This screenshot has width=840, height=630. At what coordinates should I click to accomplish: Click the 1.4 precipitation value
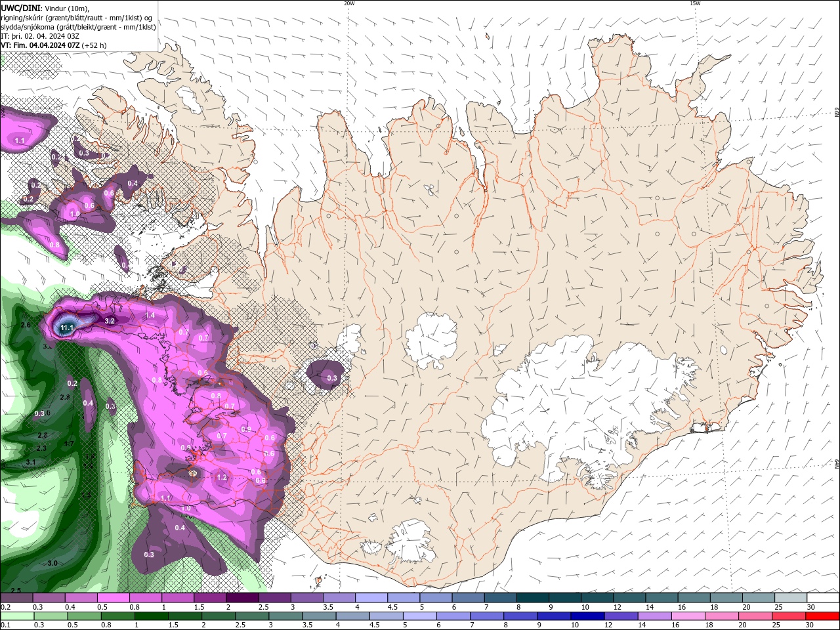click(x=150, y=316)
